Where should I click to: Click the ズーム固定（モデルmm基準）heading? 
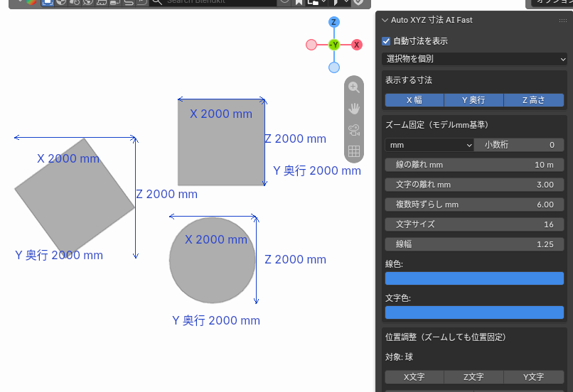pos(437,125)
